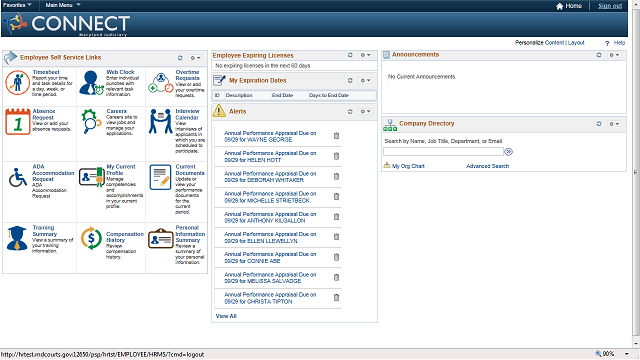The width and height of the screenshot is (640, 360).
Task: Click Personalize Content link
Action: point(554,42)
